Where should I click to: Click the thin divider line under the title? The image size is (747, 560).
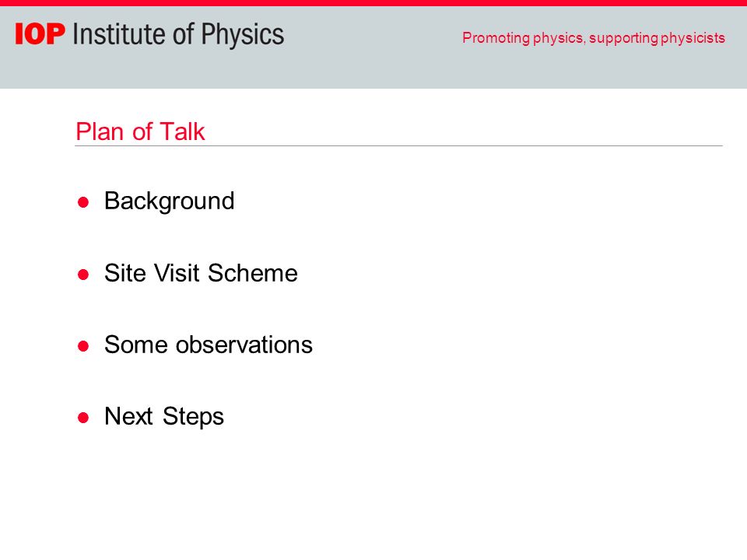point(398,145)
